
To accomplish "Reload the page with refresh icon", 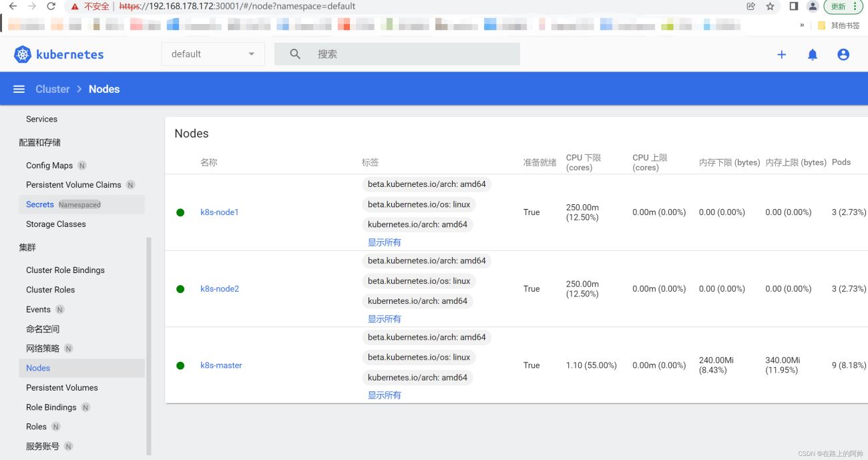I will coord(51,6).
